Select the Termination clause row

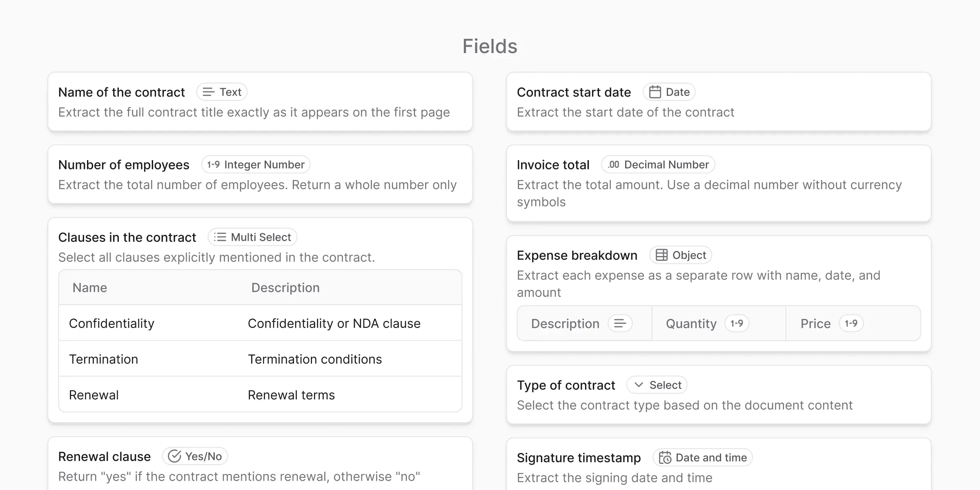260,359
